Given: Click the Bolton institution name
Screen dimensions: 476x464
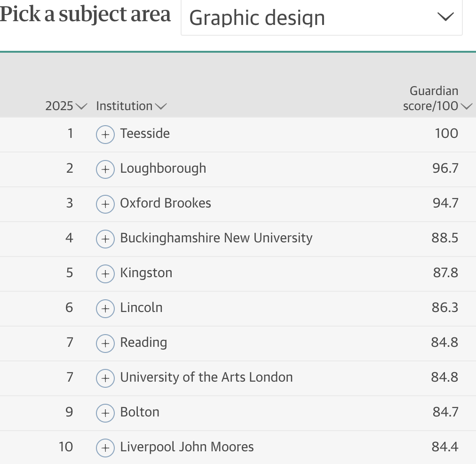Looking at the screenshot, I should [140, 412].
